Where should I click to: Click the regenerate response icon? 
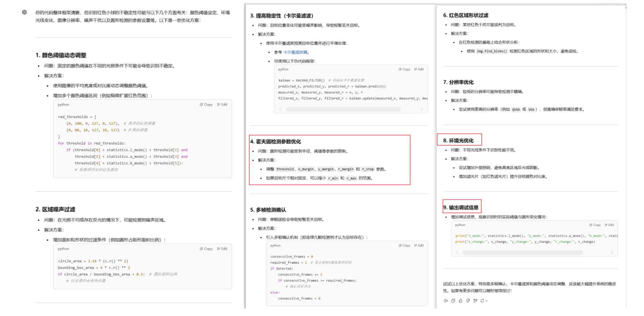tap(482, 301)
